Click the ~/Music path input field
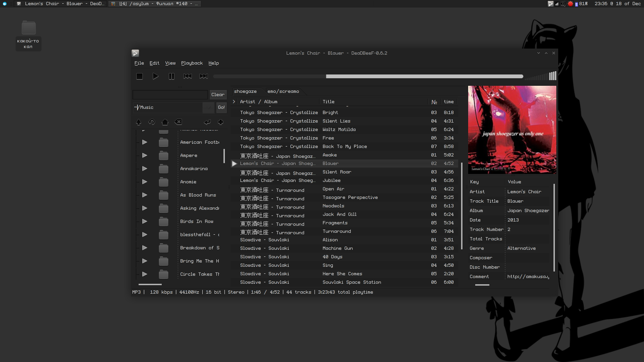The image size is (644, 362). click(167, 107)
